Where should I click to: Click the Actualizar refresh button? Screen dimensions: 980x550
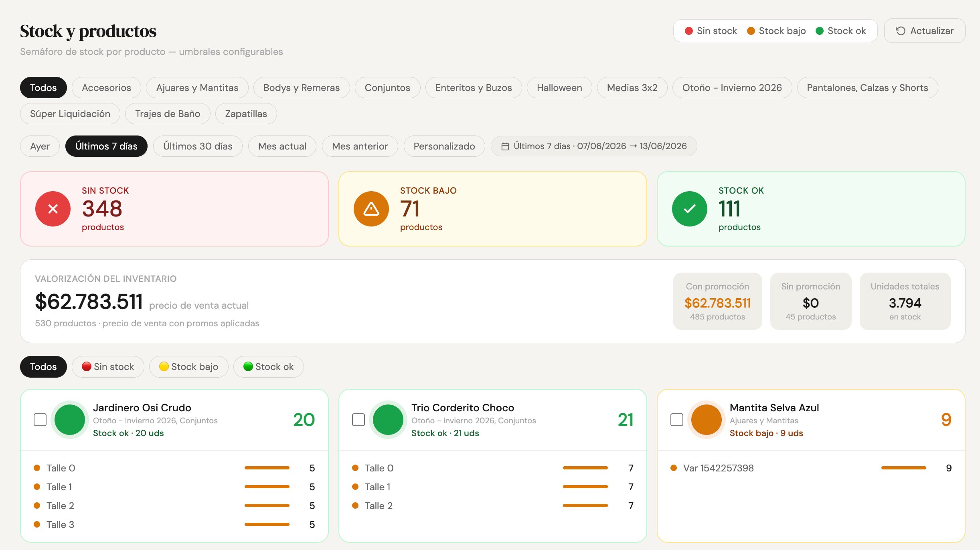[x=924, y=31]
